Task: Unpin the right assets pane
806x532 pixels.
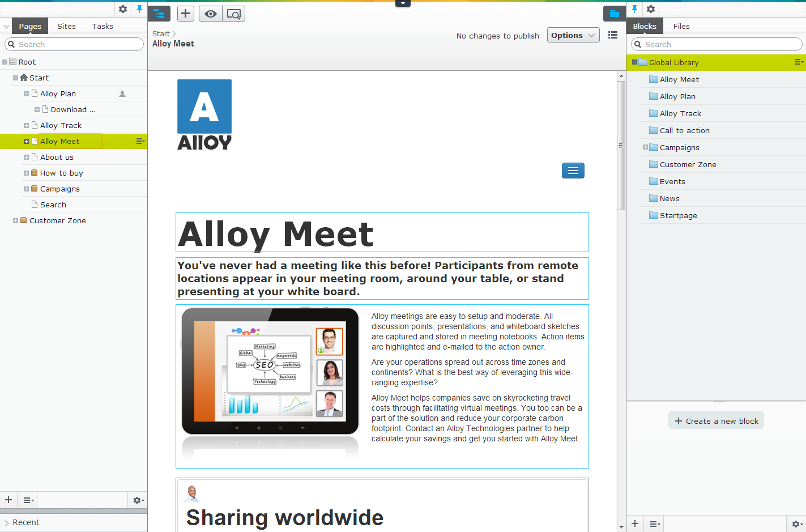Action: click(634, 9)
